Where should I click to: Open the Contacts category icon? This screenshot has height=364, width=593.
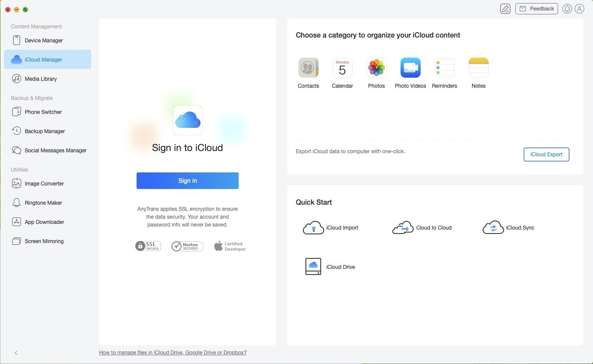click(x=308, y=68)
